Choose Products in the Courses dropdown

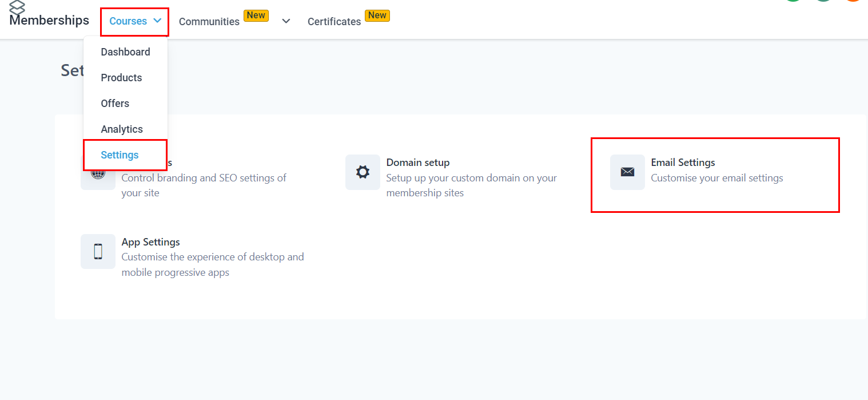[x=121, y=78]
